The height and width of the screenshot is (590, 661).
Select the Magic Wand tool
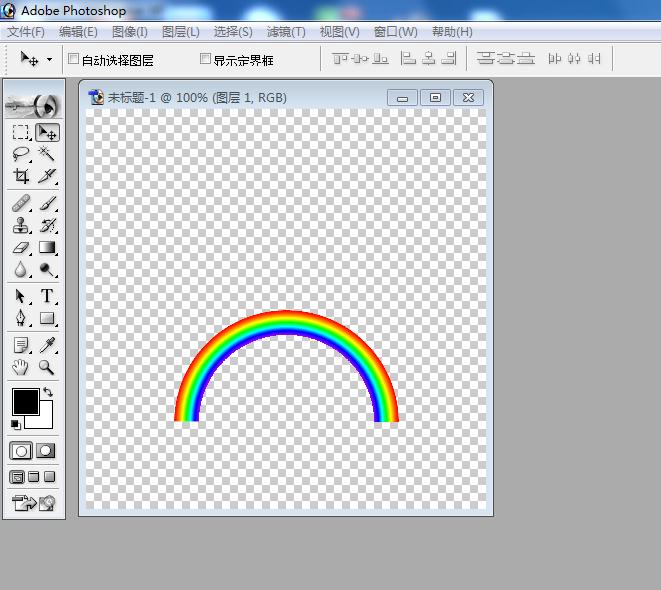point(47,154)
